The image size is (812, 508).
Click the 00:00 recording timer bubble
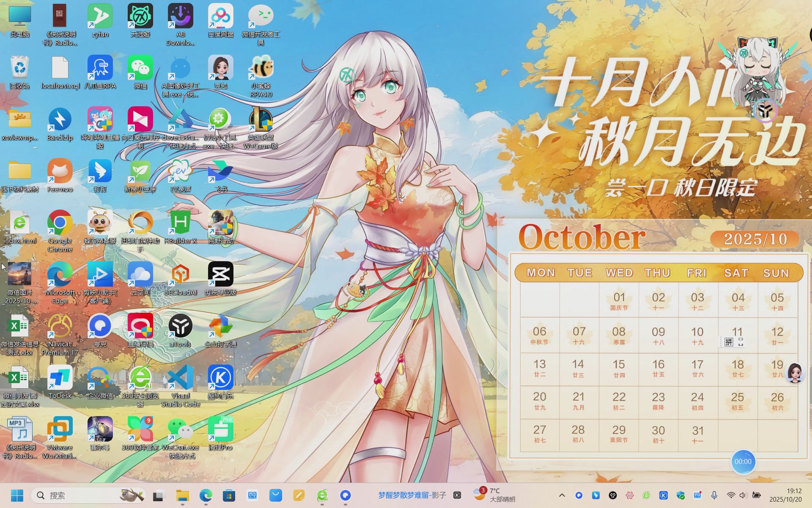[743, 462]
